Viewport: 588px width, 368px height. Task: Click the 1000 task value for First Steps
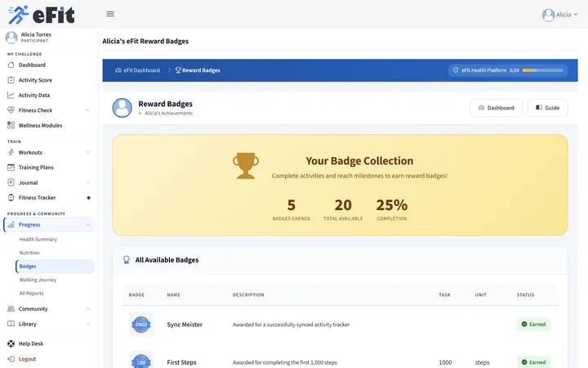(445, 362)
